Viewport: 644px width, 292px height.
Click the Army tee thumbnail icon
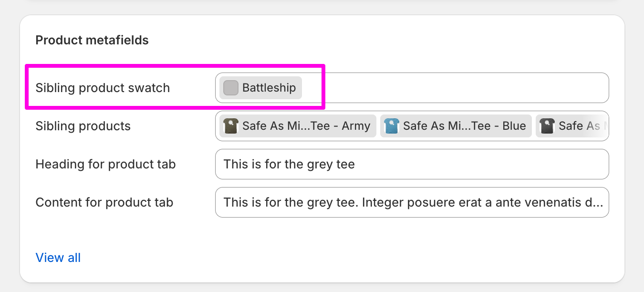pos(231,126)
